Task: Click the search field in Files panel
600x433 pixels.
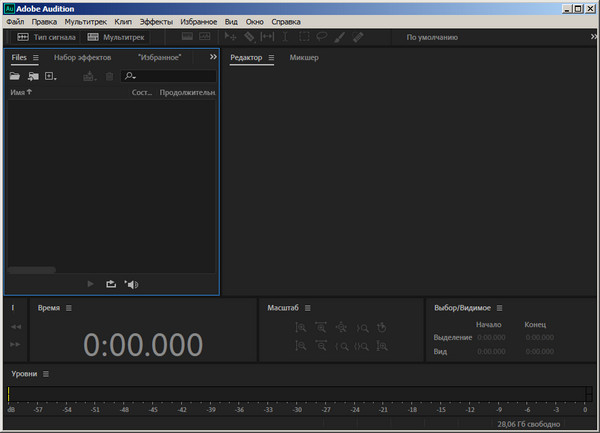Action: coord(172,76)
